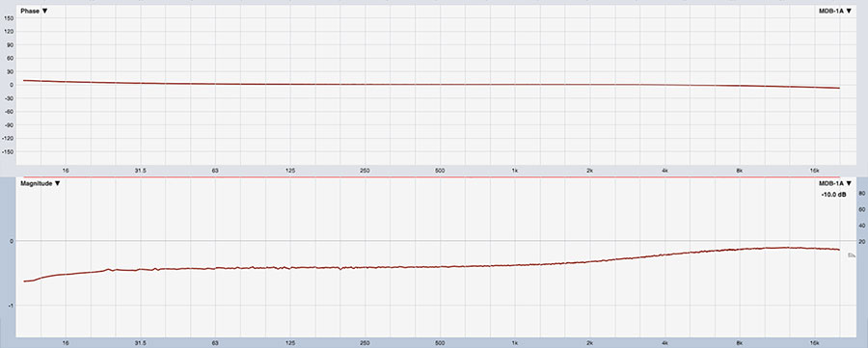Click the -150 degree label on Phase axis

[x=8, y=151]
